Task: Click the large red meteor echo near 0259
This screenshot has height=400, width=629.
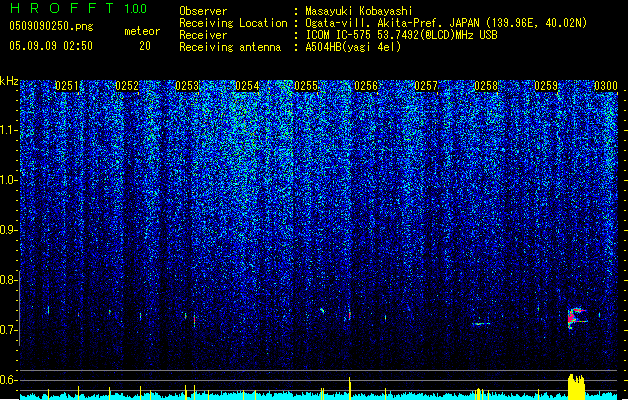Action: (x=577, y=318)
